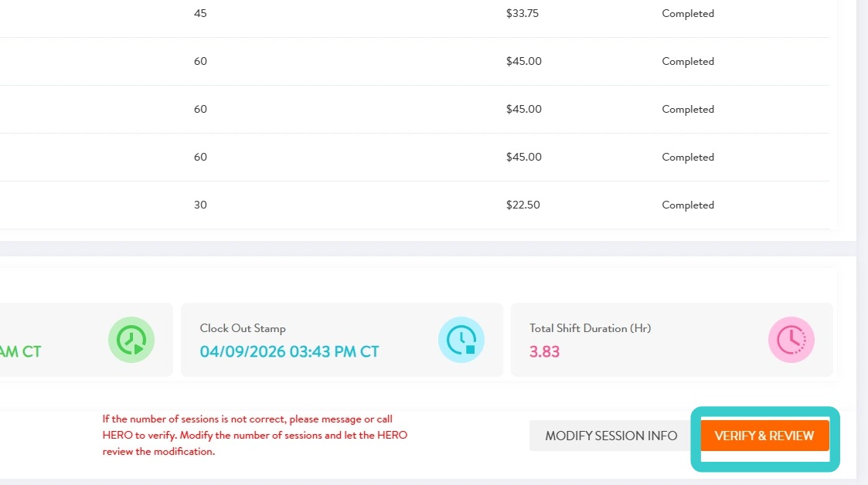Click the green clock-in stamp icon
The image size is (868, 485).
[131, 340]
